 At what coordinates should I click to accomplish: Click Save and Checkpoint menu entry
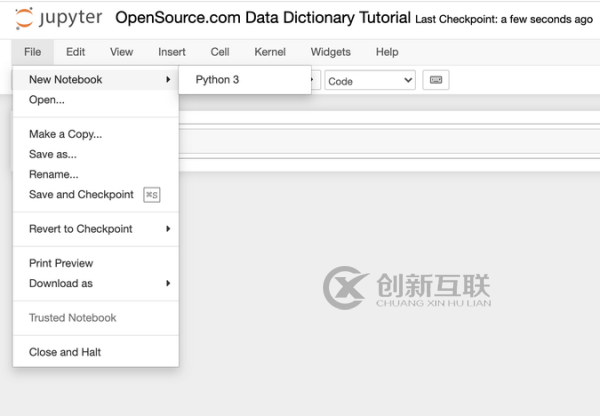coord(96,194)
